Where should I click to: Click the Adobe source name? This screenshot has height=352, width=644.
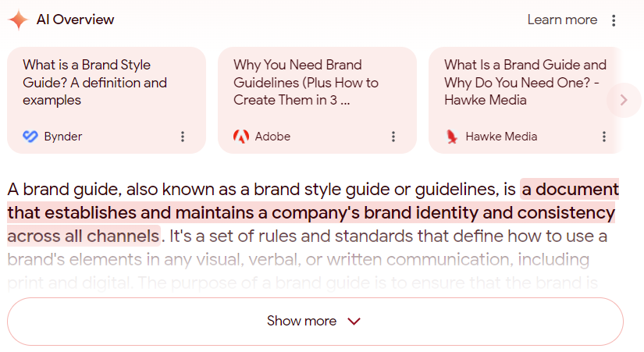click(x=272, y=137)
